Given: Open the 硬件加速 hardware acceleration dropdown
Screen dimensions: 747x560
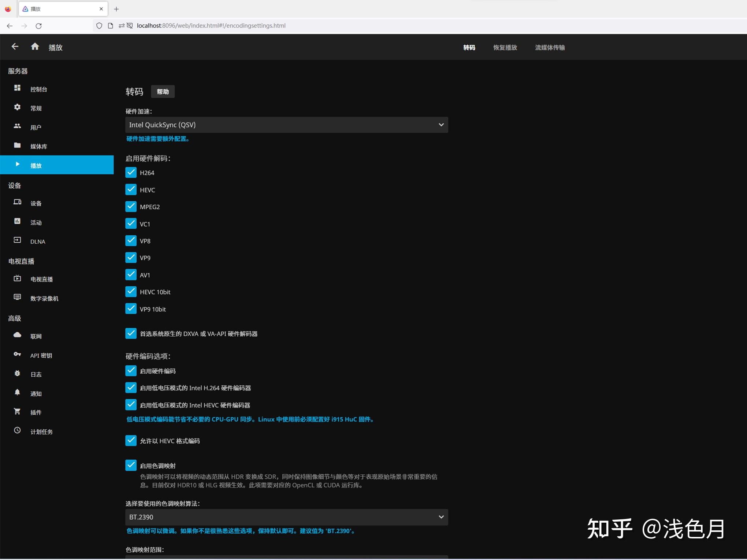Looking at the screenshot, I should 286,125.
